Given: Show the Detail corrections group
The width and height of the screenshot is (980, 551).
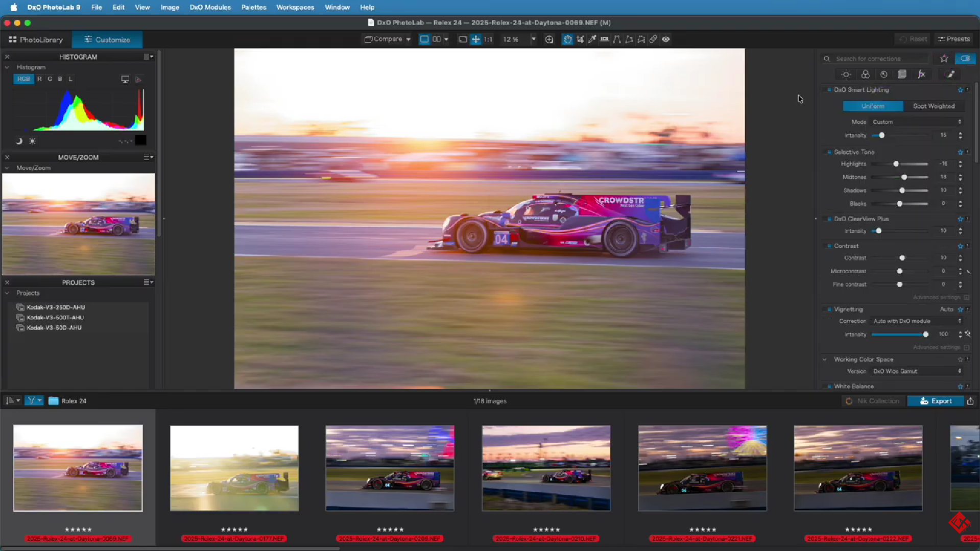Looking at the screenshot, I should (x=883, y=75).
